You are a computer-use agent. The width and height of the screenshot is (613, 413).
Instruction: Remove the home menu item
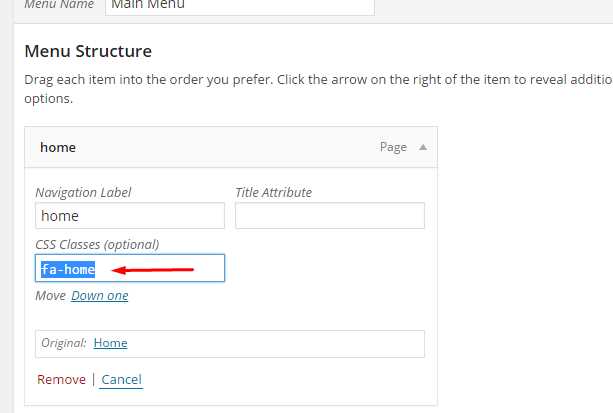tap(61, 380)
